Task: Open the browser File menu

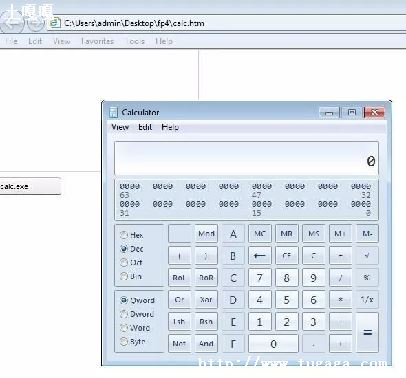Action: [12, 41]
